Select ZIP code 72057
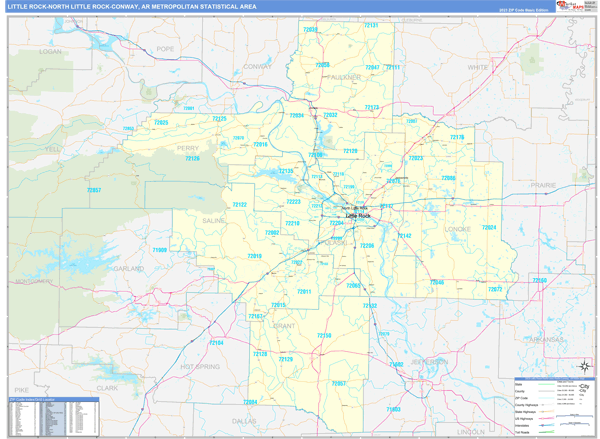The width and height of the screenshot is (600, 439). [x=339, y=384]
